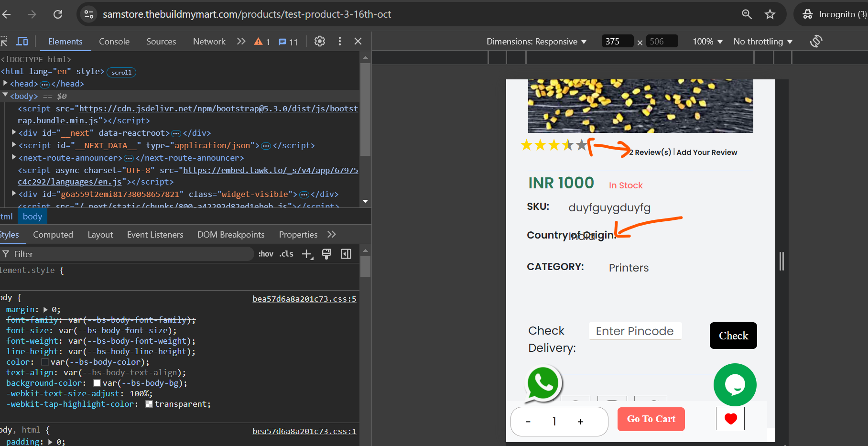
Task: Show more style pane tabs chevron
Action: [332, 234]
